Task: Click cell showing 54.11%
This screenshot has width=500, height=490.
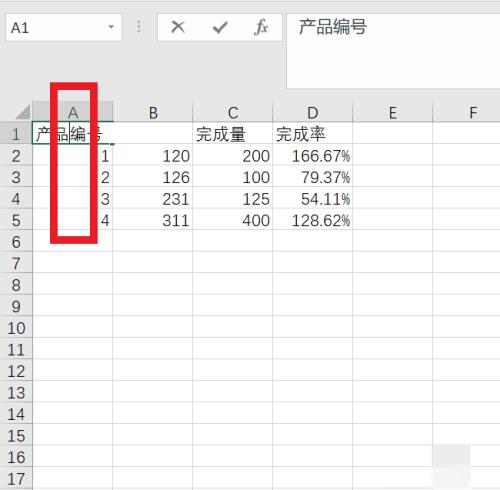Action: click(313, 198)
